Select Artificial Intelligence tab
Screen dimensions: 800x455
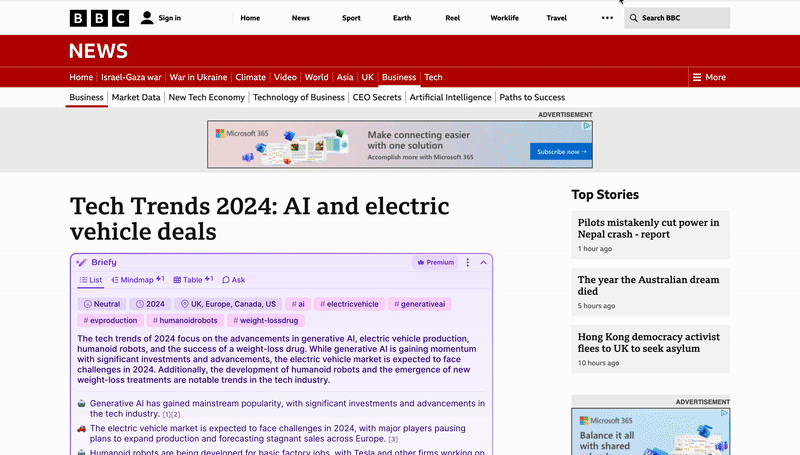[451, 97]
